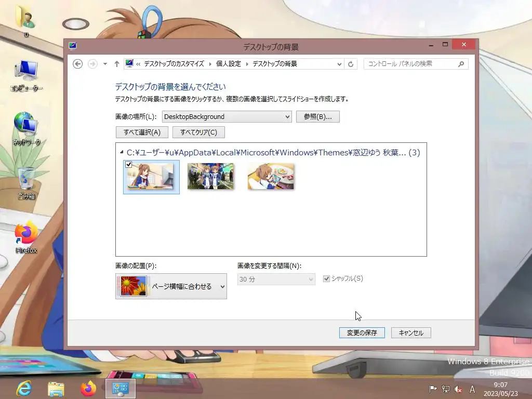Click the network tray icon
Image resolution: width=532 pixels, height=399 pixels.
pos(445,389)
